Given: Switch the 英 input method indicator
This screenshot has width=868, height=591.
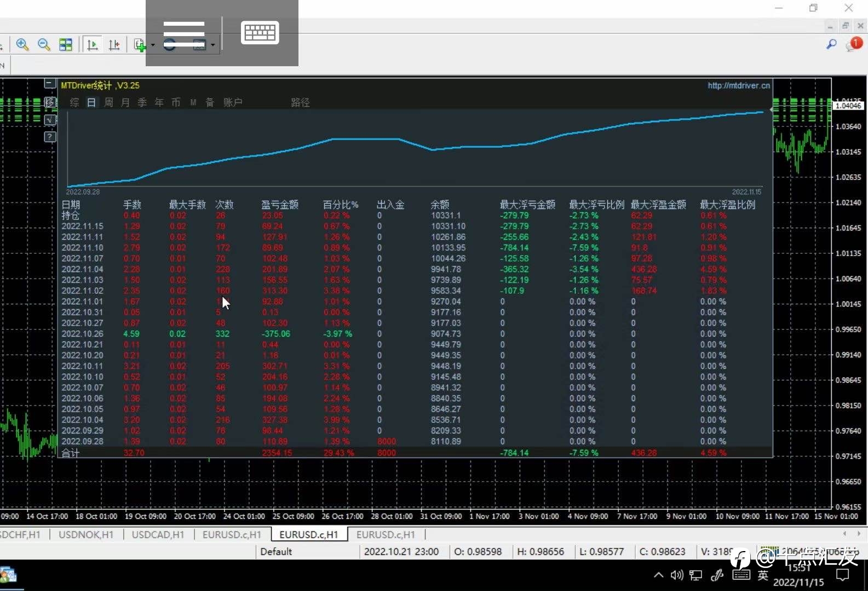Looking at the screenshot, I should tap(763, 575).
